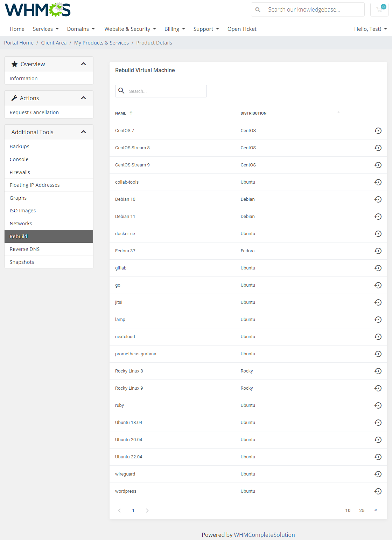Image resolution: width=392 pixels, height=540 pixels.
Task: Rebuild using the wireguard row icon
Action: (x=378, y=474)
